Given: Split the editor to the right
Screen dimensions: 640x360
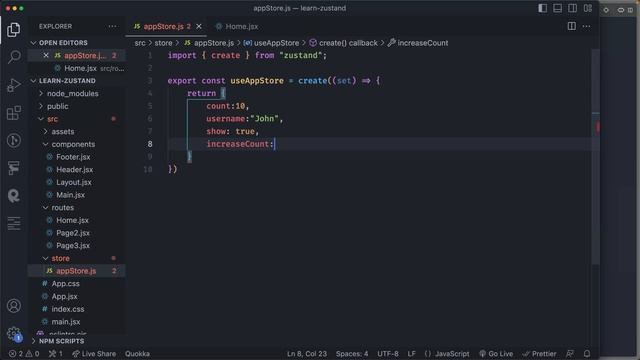Looking at the screenshot, I should pos(571,26).
